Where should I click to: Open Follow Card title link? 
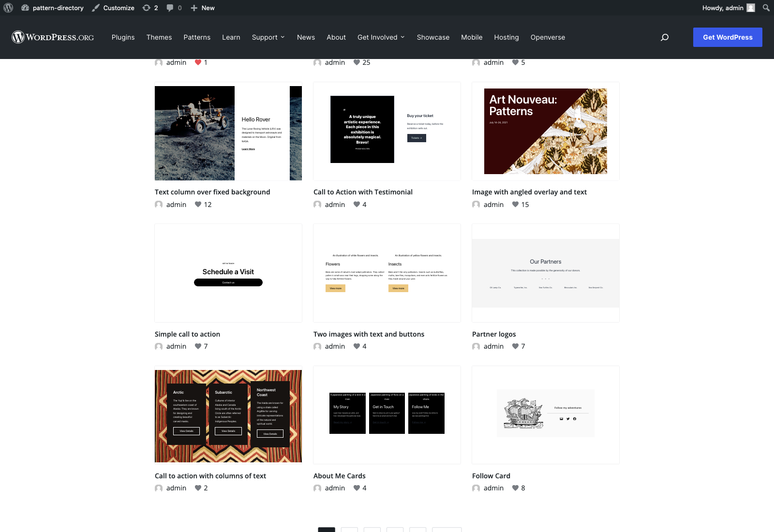tap(491, 476)
